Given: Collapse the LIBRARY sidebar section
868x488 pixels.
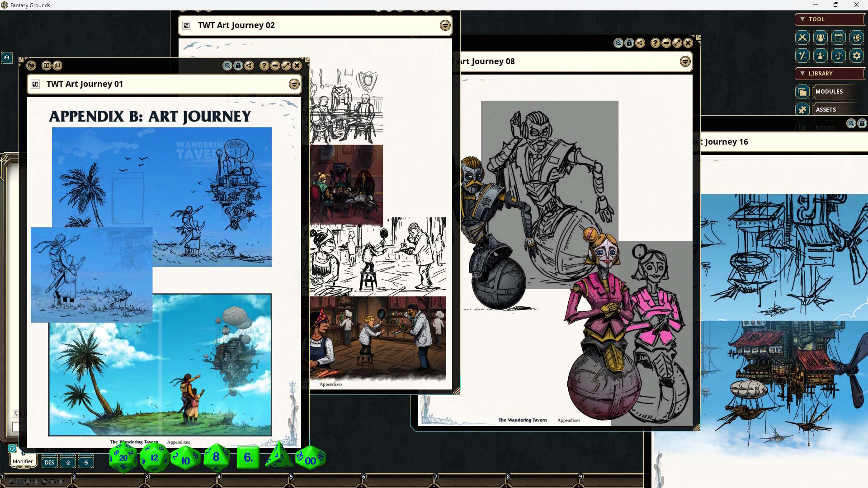Looking at the screenshot, I should tap(830, 74).
